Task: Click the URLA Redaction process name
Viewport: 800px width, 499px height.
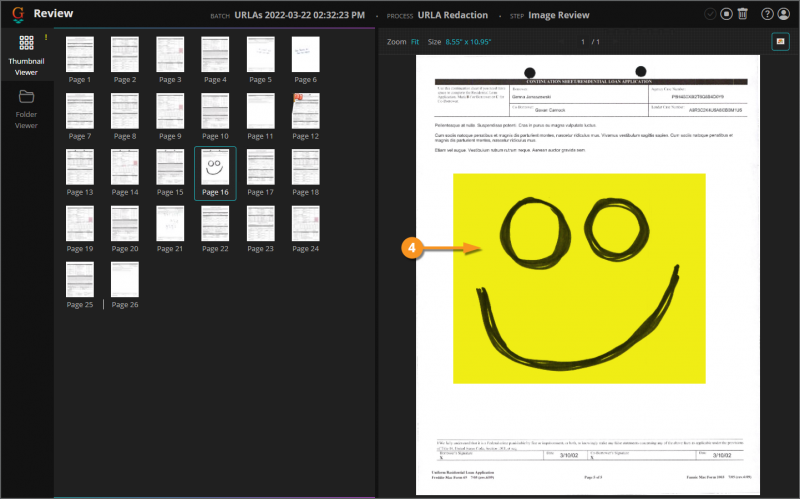Action: pos(453,15)
